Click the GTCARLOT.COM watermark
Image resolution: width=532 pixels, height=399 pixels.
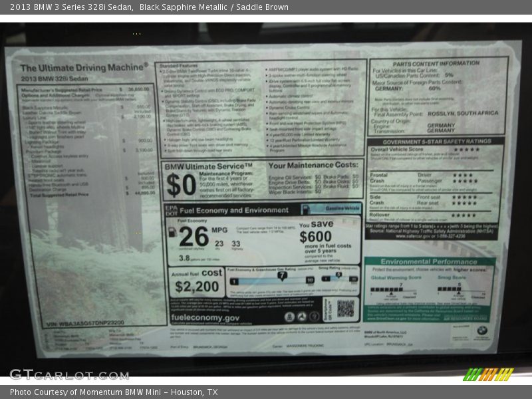68,374
